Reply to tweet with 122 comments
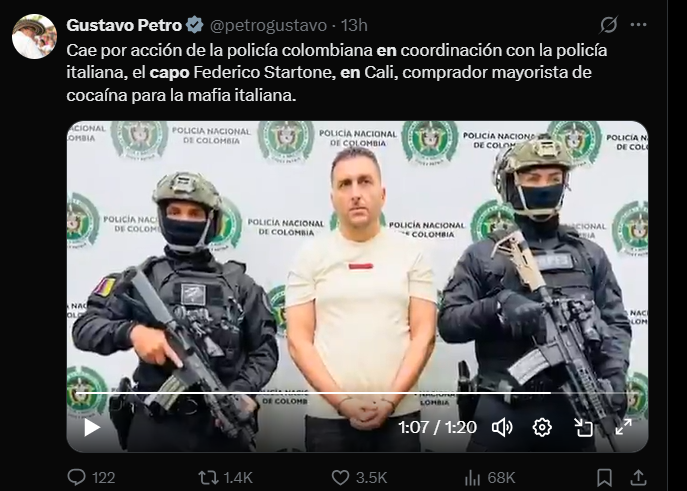 pyautogui.click(x=91, y=477)
